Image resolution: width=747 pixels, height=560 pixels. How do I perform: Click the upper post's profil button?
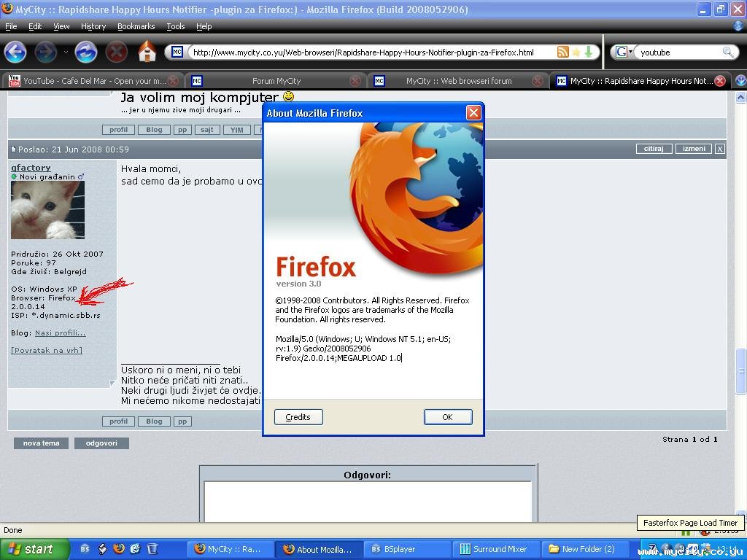point(119,130)
